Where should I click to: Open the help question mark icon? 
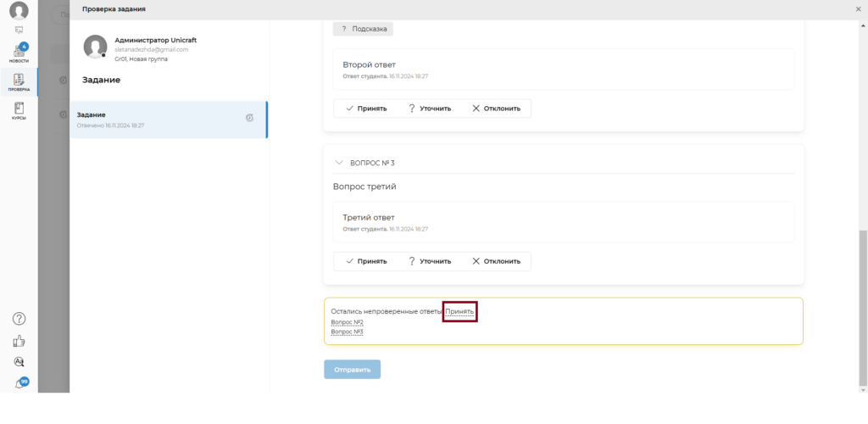(19, 318)
